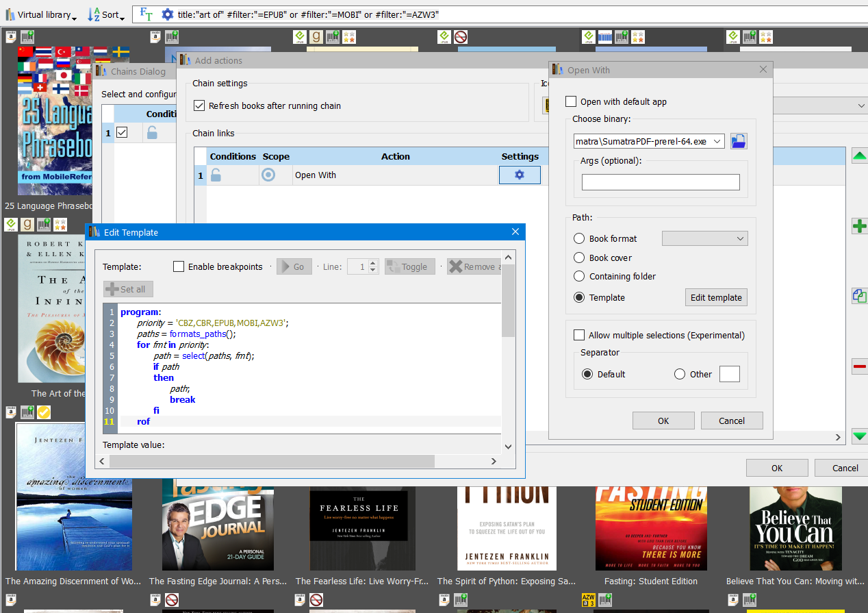Click AZW format emblem near bottom row

coord(588,600)
